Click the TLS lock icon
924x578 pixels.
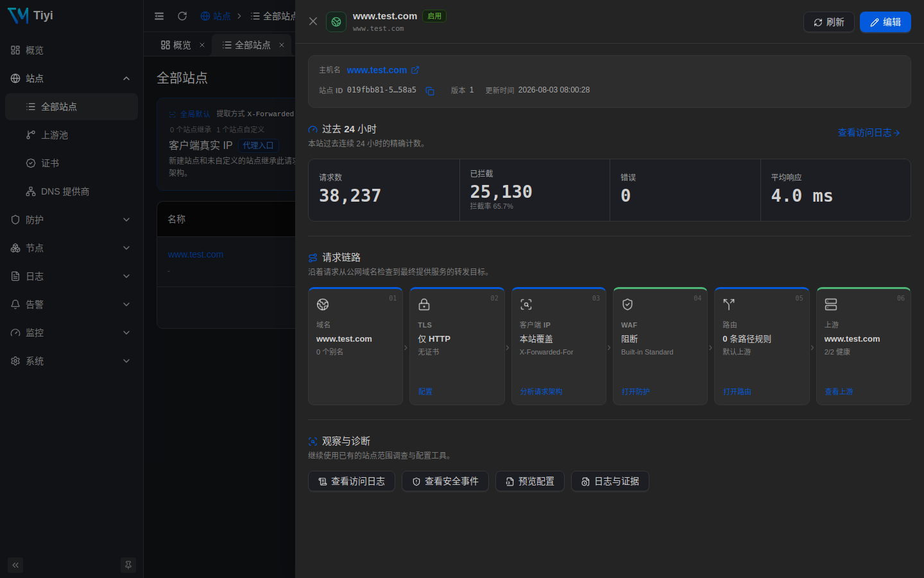pos(424,304)
